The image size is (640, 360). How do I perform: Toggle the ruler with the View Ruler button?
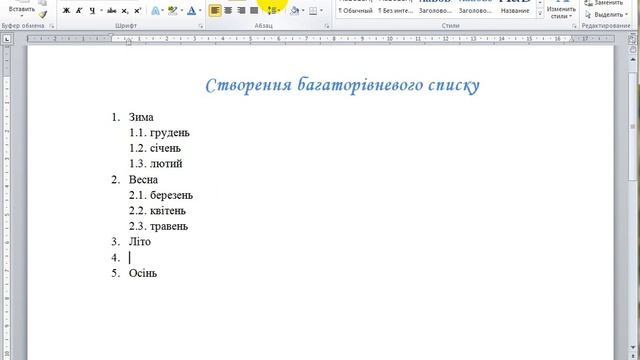633,40
